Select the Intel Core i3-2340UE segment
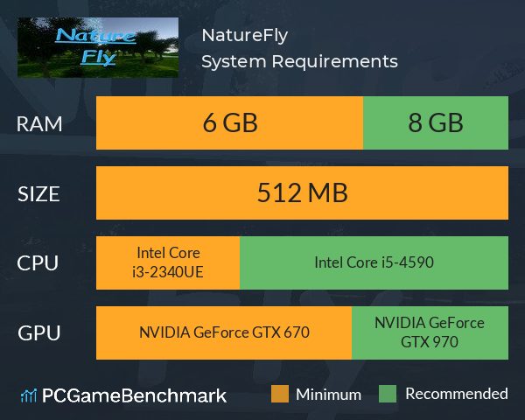Viewport: 525px width, 420px height. tap(168, 262)
